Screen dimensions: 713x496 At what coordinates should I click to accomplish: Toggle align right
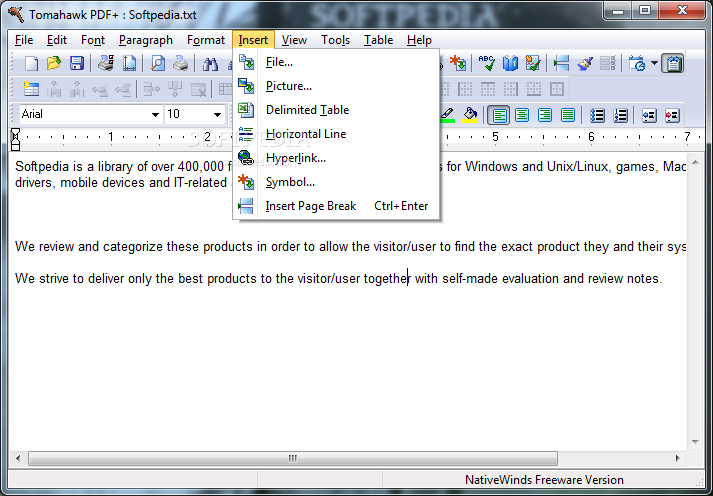tap(545, 115)
